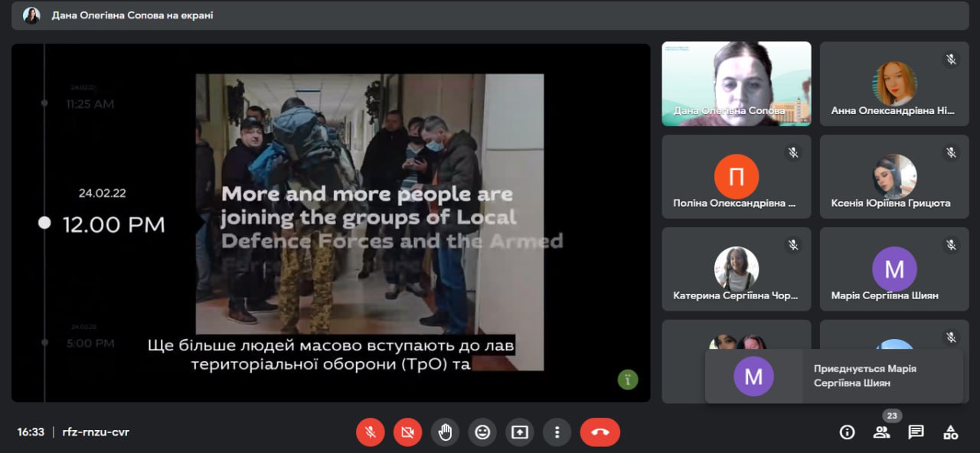Open meeting details info icon
The image size is (980, 453).
tap(847, 432)
